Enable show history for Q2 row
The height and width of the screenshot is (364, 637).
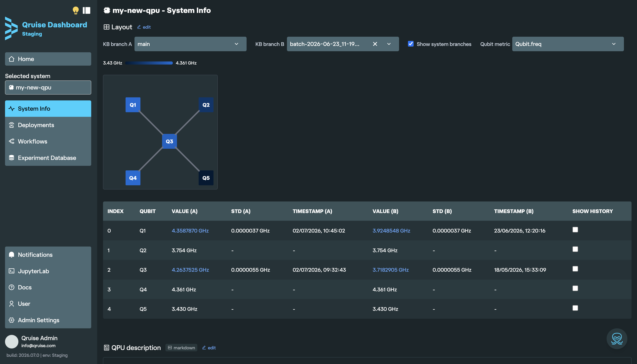tap(575, 249)
